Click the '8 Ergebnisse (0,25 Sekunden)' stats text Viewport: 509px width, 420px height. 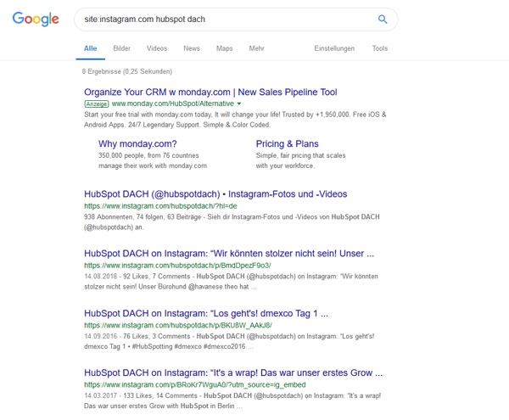127,71
